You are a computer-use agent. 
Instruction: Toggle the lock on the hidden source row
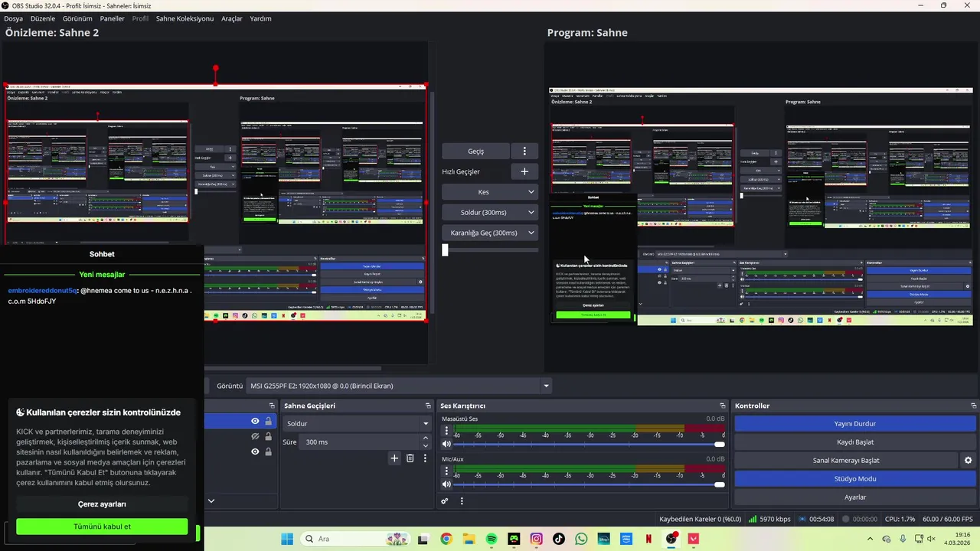click(x=268, y=437)
